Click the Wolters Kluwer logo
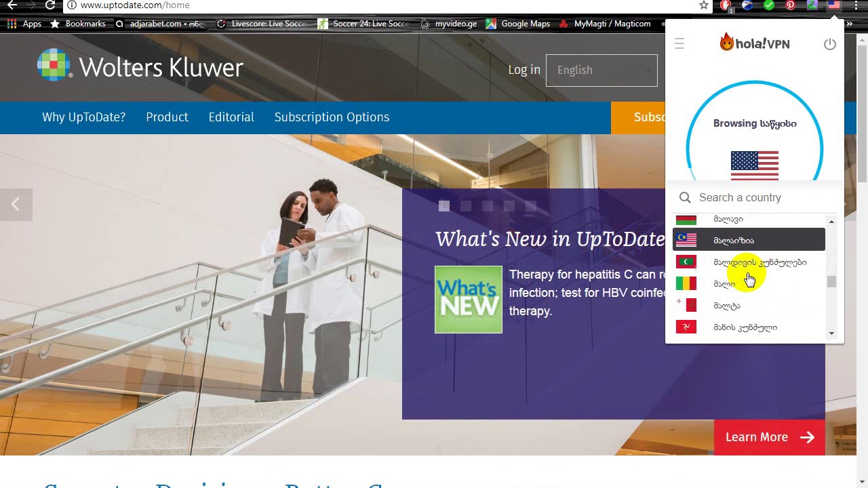The width and height of the screenshot is (868, 488). click(140, 66)
